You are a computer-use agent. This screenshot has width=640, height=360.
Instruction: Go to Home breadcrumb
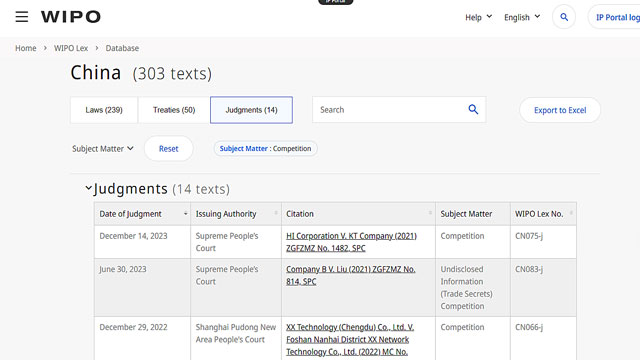(26, 48)
